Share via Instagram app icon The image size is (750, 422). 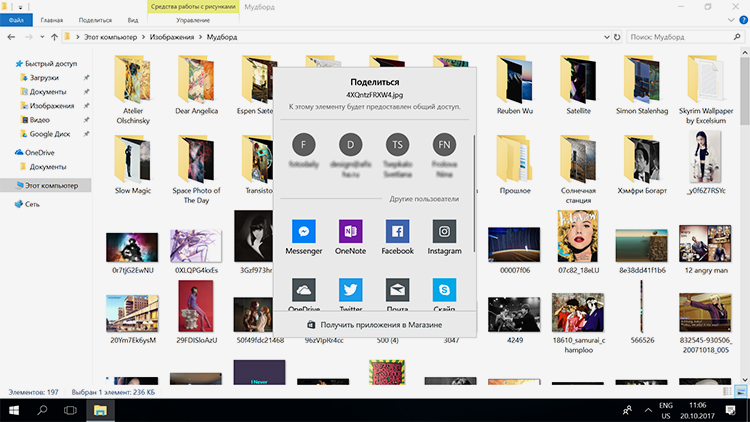tap(444, 231)
